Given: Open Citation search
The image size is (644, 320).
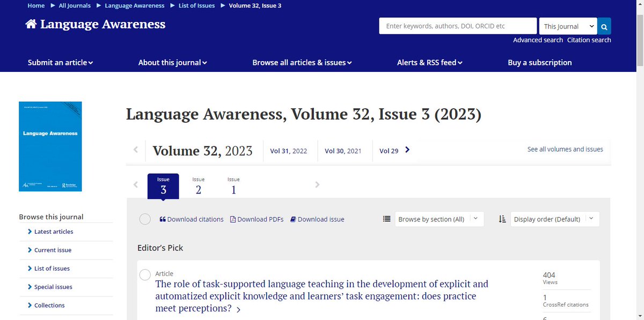Looking at the screenshot, I should 589,40.
